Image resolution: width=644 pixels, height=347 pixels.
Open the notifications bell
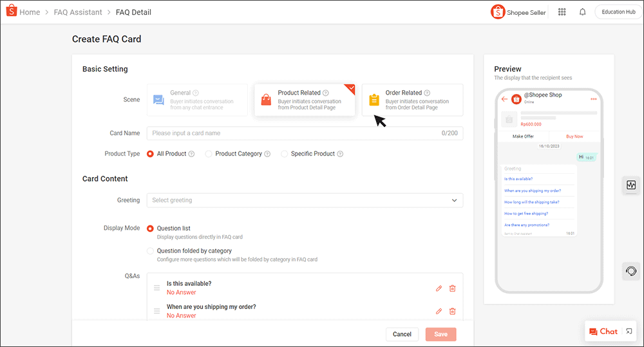582,12
